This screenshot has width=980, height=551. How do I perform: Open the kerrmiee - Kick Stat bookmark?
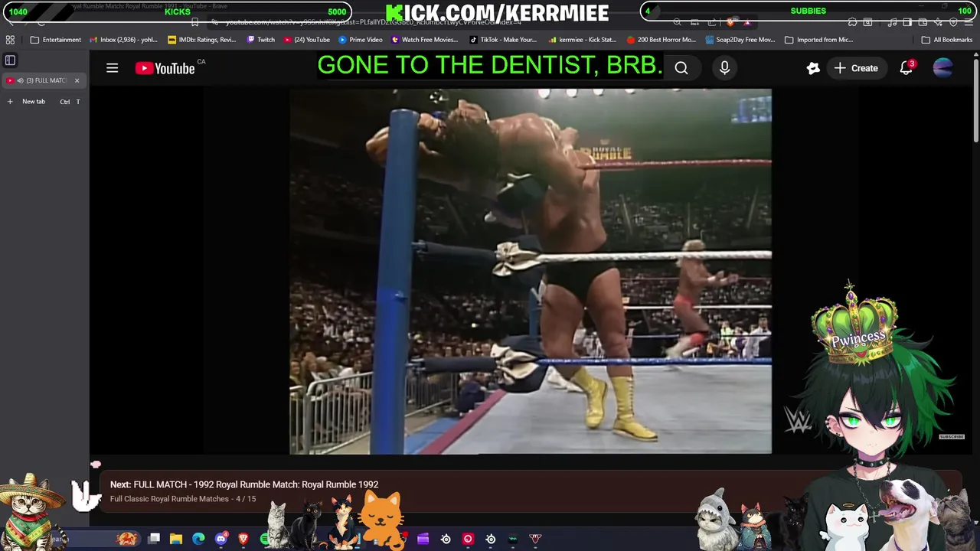pos(582,40)
